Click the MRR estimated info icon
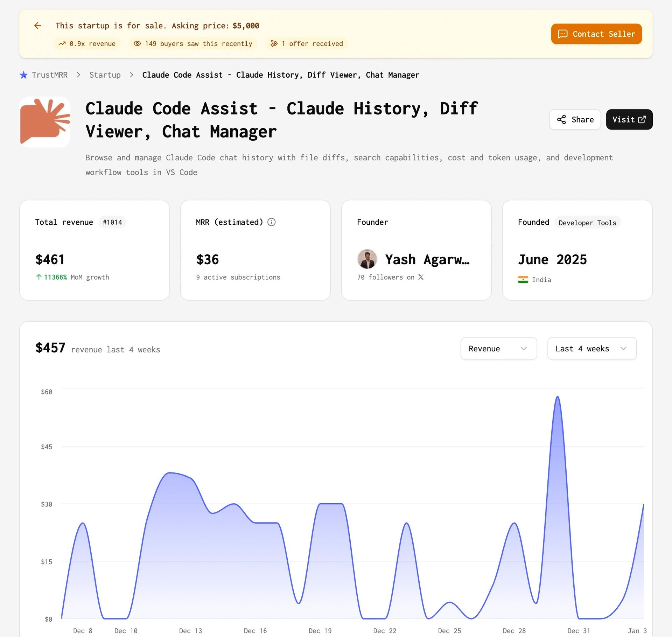 (x=272, y=222)
